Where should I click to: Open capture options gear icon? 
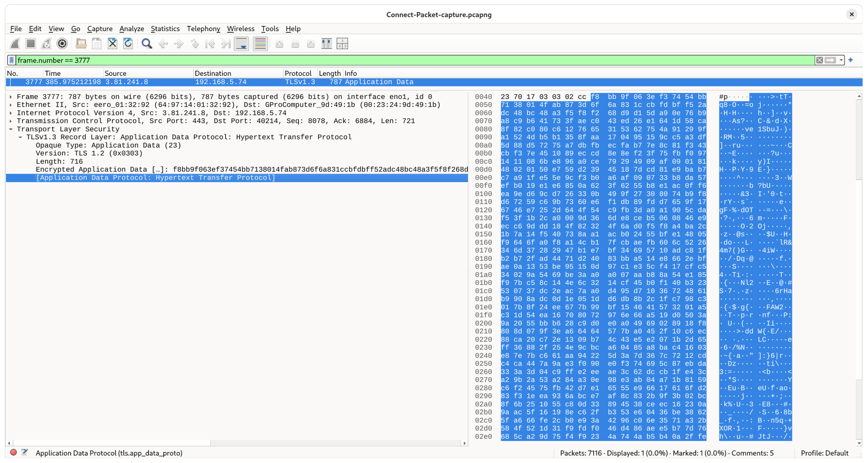(x=62, y=44)
